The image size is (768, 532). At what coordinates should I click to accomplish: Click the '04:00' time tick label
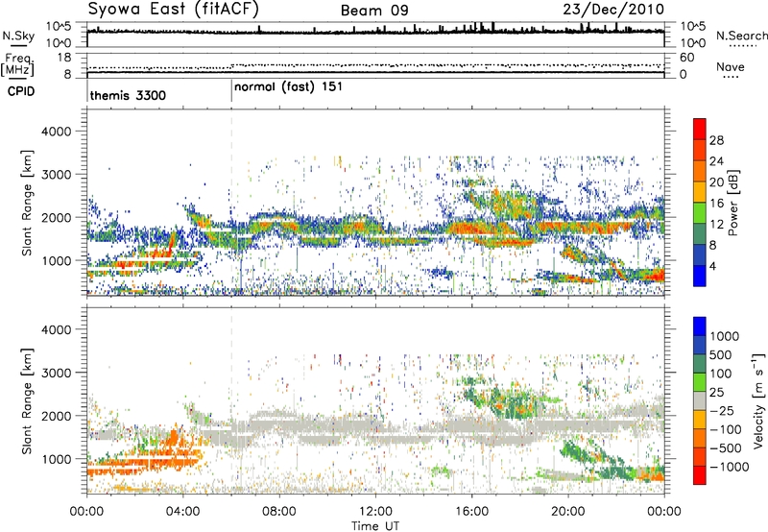[x=182, y=512]
